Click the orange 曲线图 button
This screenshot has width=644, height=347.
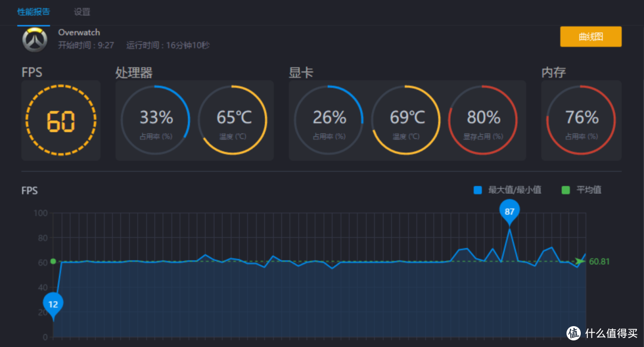(590, 36)
